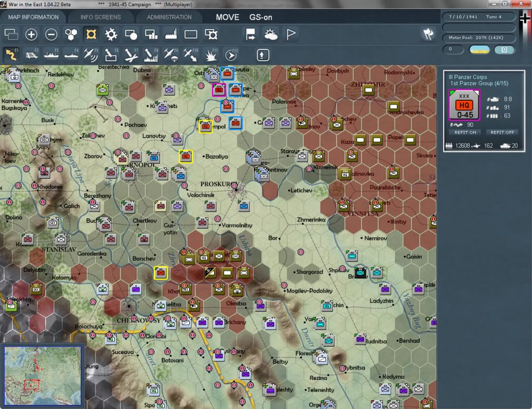
Task: Open the ADMINISTRATION tab
Action: (x=169, y=17)
